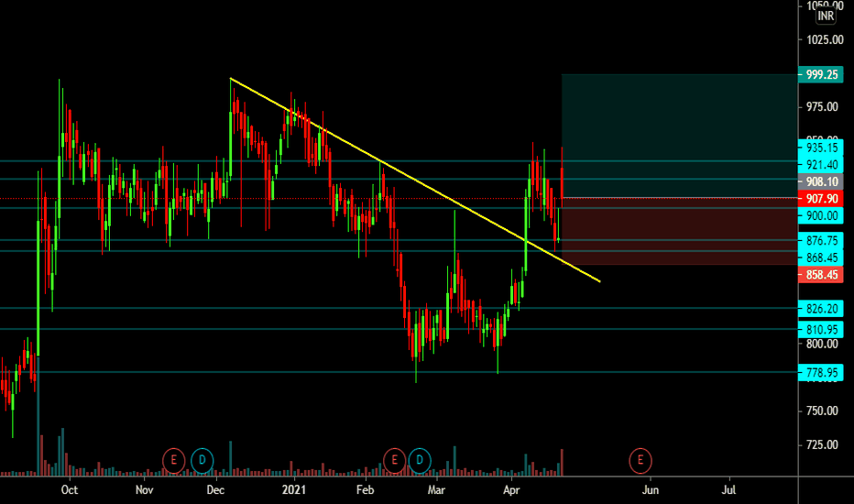Click the 975.00 price axis tick

pos(822,107)
